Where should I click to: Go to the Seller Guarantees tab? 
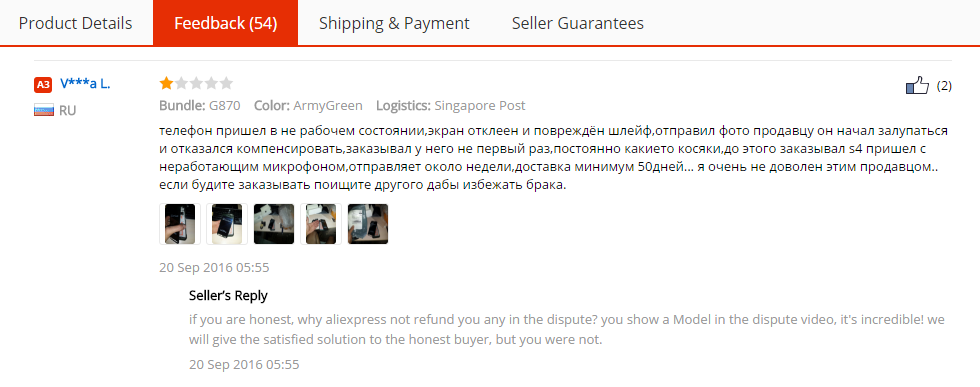pyautogui.click(x=578, y=23)
